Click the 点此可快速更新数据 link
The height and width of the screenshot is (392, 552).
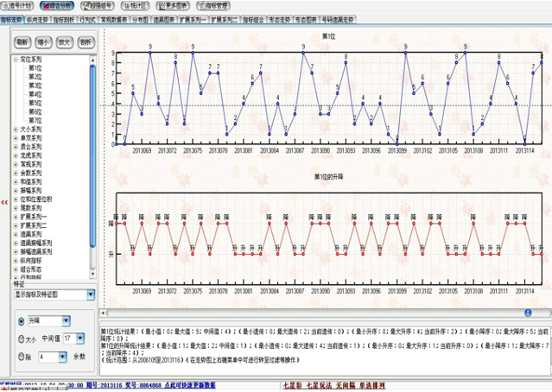coord(190,385)
